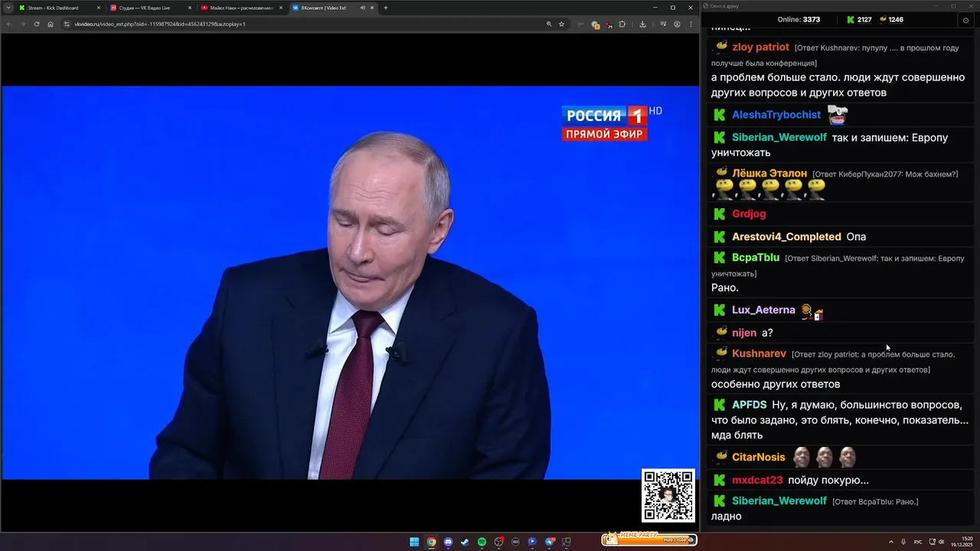Bookmark this page with the star

[561, 24]
